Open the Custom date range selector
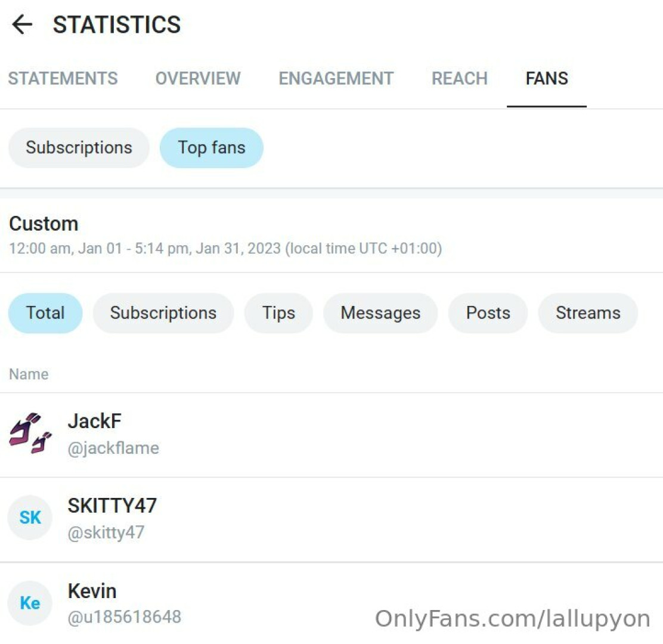Image resolution: width=663 pixels, height=644 pixels. click(x=44, y=224)
